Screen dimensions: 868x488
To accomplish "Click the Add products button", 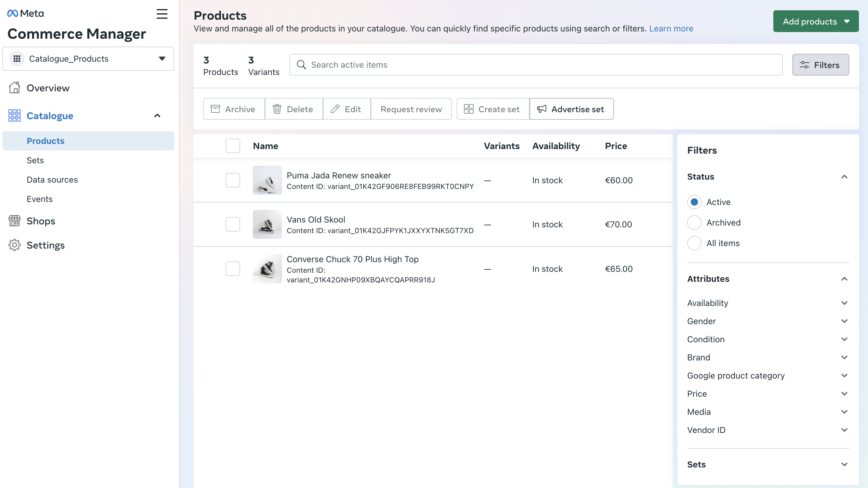I will (x=816, y=21).
